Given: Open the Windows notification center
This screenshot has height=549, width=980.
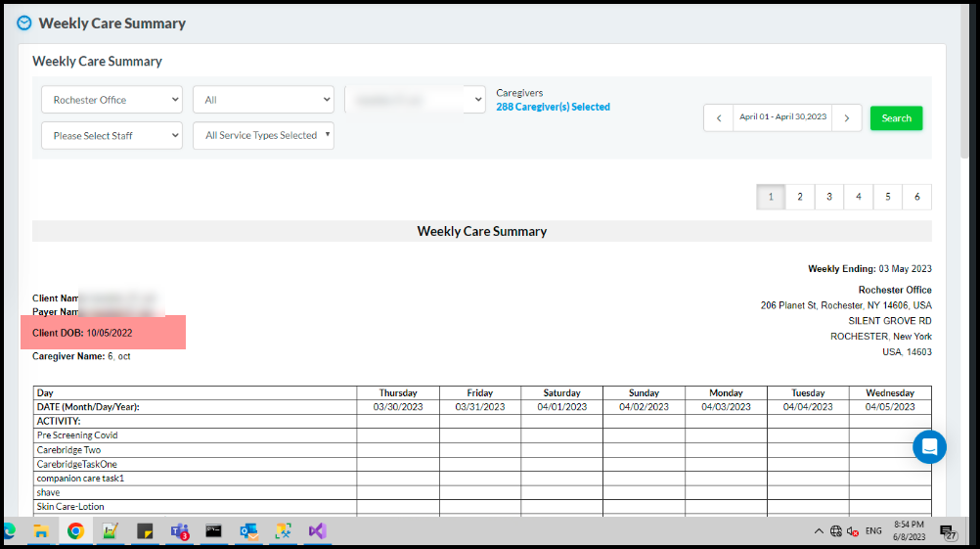Looking at the screenshot, I should pyautogui.click(x=948, y=531).
